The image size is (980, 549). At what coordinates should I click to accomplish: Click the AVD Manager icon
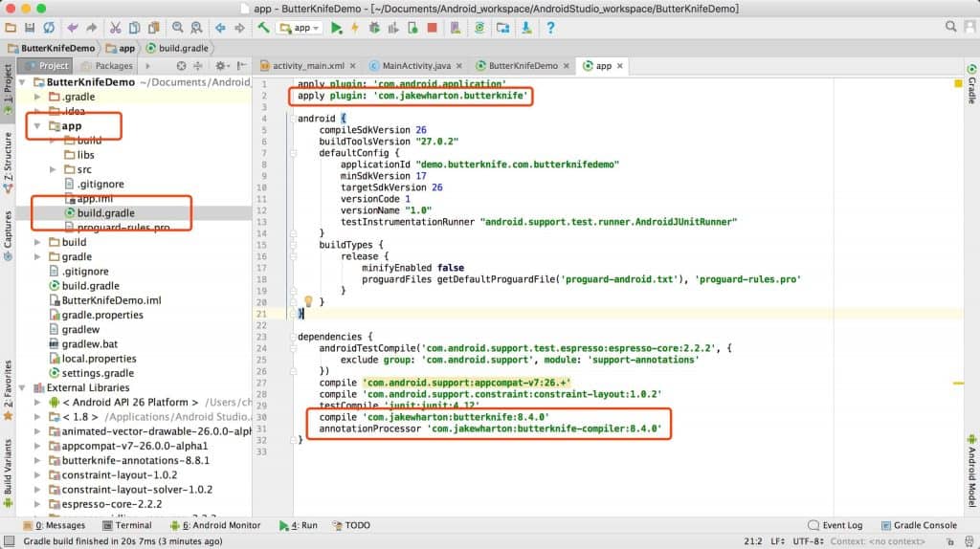(x=456, y=28)
